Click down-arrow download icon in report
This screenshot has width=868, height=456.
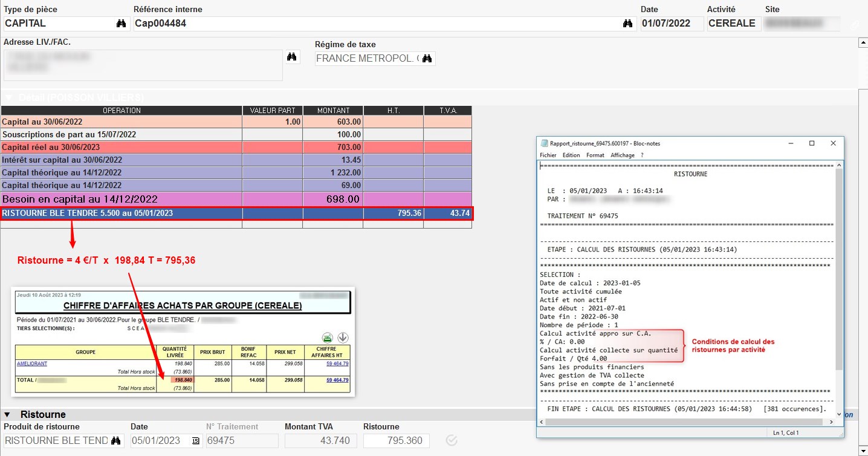click(x=343, y=337)
